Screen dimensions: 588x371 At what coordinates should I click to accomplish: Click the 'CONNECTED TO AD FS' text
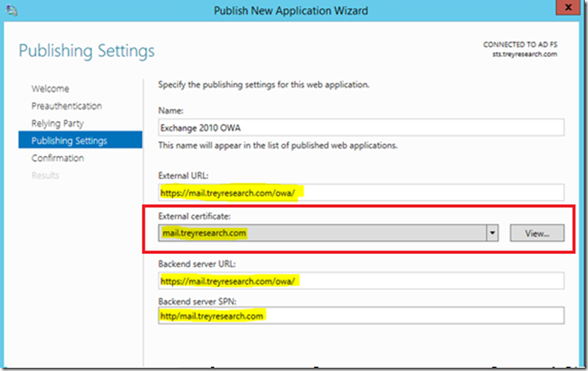click(520, 44)
